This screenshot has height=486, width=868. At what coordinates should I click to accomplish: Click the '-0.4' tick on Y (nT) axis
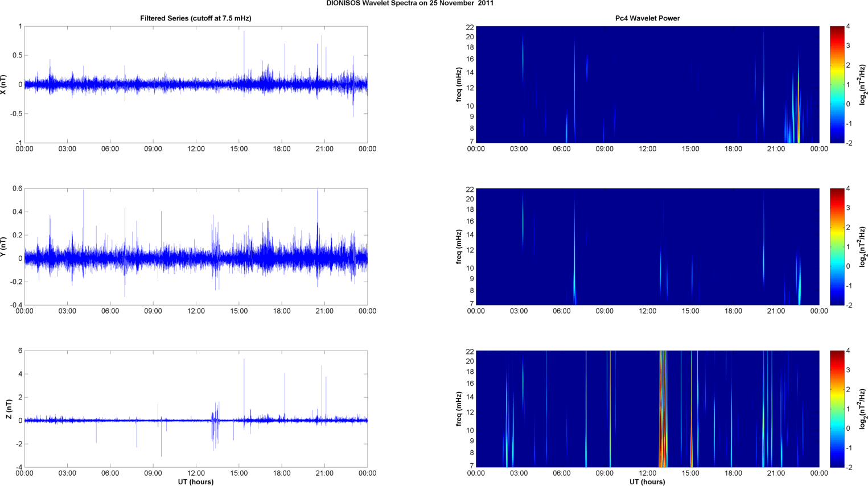click(x=16, y=305)
